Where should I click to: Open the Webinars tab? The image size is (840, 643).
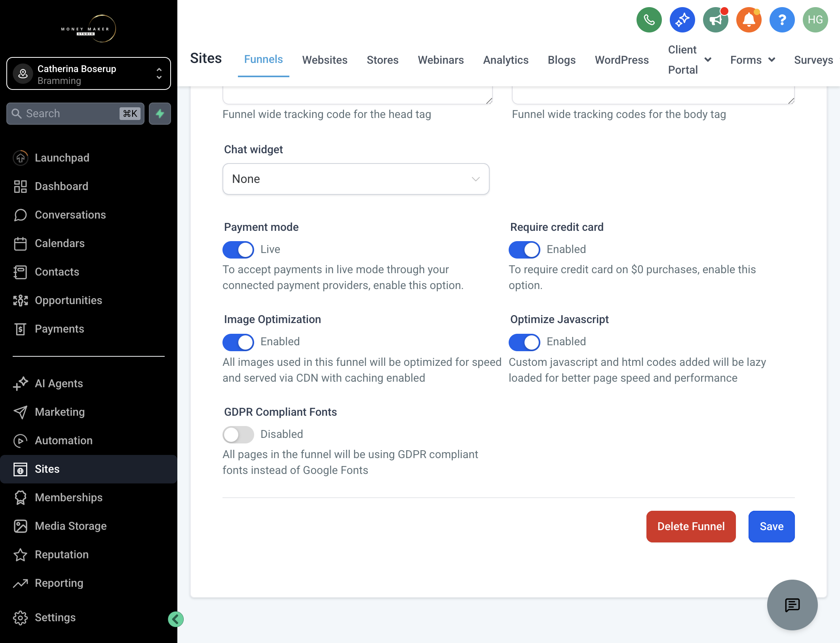pos(441,60)
